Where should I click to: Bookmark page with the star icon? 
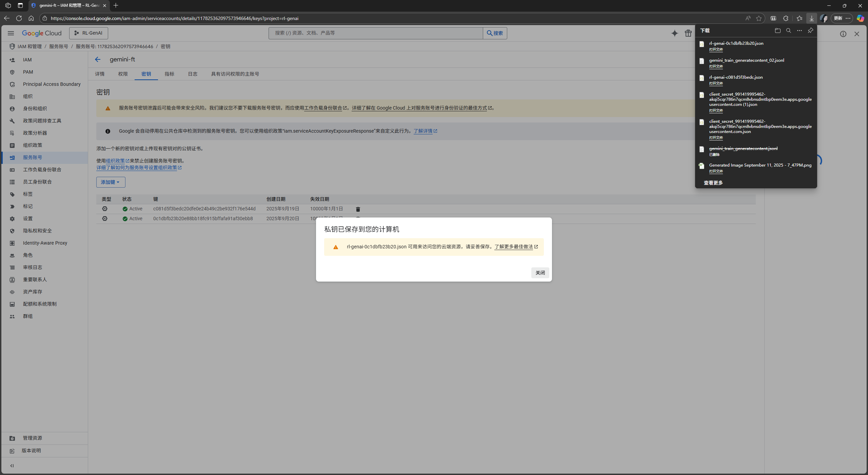[x=759, y=18]
